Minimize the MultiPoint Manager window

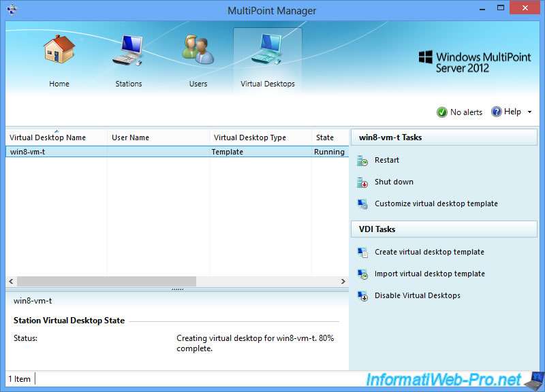[x=482, y=8]
